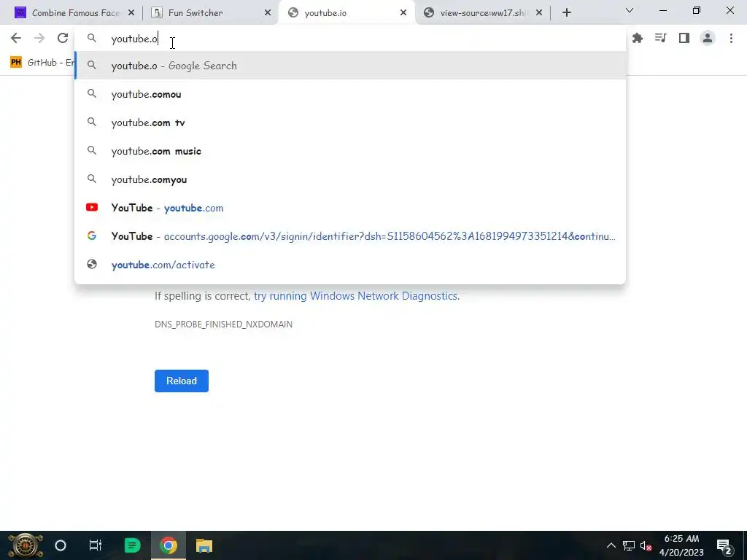This screenshot has width=747, height=560.
Task: Close the Combine Famous Faces tab
Action: pyautogui.click(x=131, y=13)
